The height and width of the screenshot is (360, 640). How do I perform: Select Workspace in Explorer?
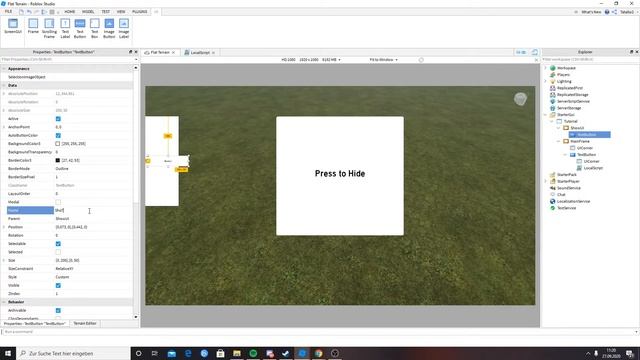(566, 68)
